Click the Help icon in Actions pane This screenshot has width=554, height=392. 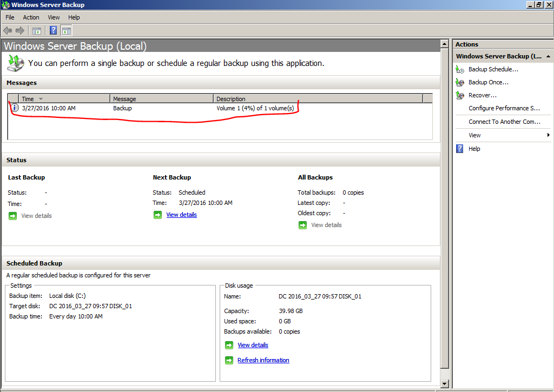pos(460,149)
